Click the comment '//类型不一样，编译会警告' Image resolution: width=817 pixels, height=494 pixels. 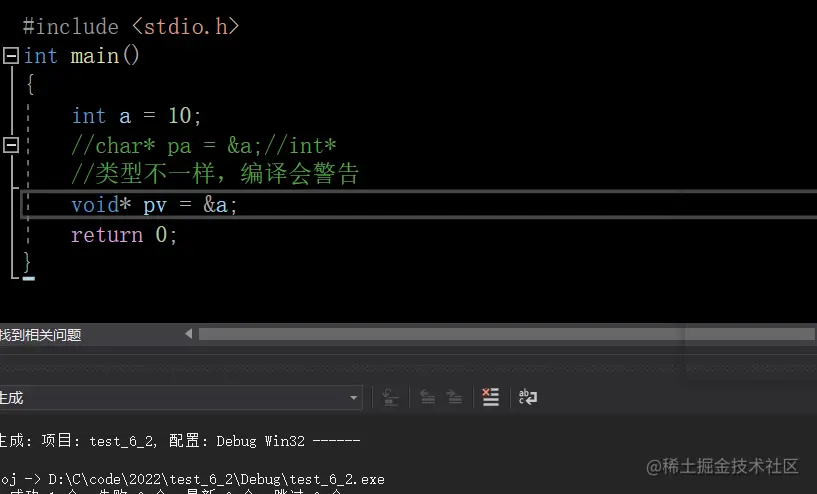215,174
